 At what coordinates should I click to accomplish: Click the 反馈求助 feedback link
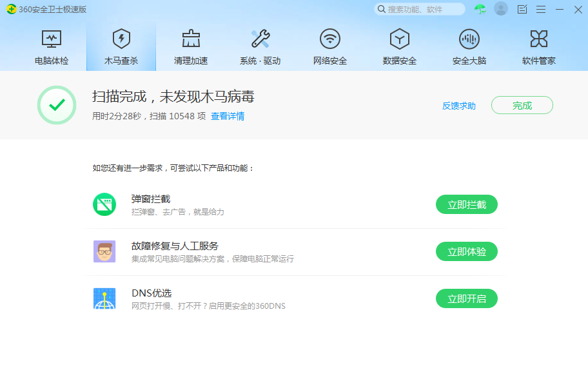click(459, 106)
